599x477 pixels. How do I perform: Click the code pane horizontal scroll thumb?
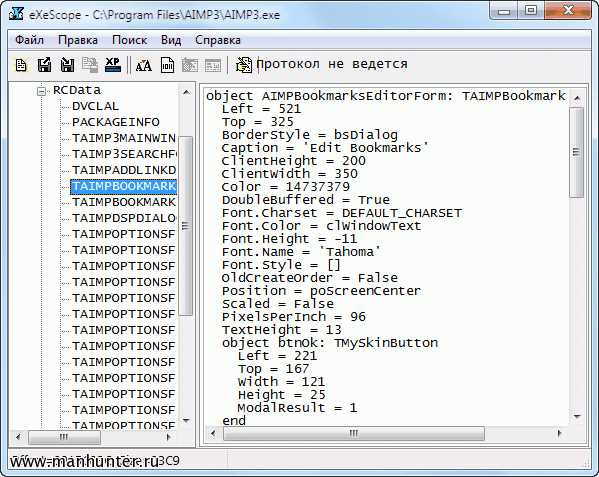coord(354,433)
